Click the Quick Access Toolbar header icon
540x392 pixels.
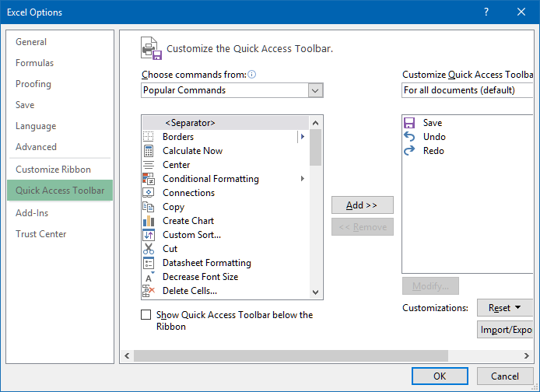click(x=151, y=48)
